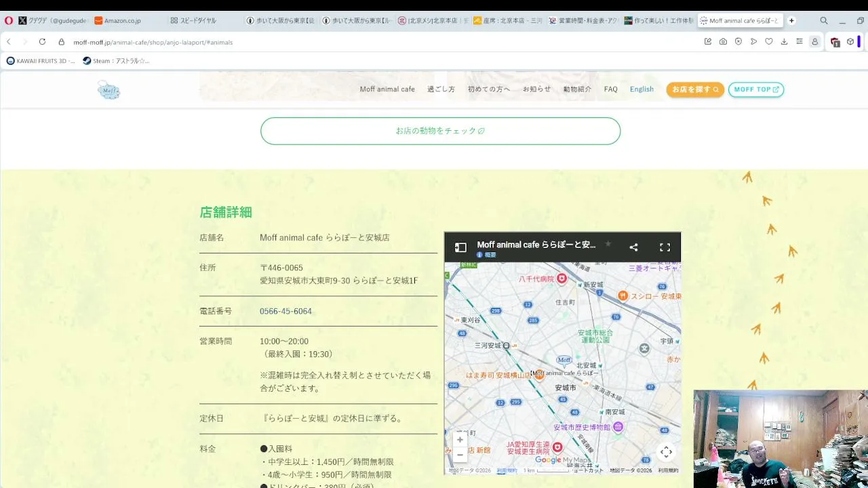The image size is (868, 488).
Task: Click the MOFF TOP button
Action: pos(756,89)
